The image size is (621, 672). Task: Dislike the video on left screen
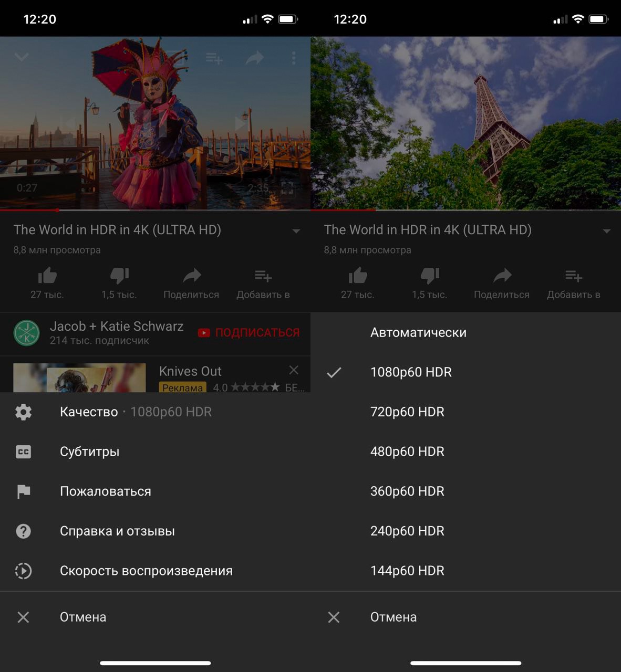tap(119, 283)
